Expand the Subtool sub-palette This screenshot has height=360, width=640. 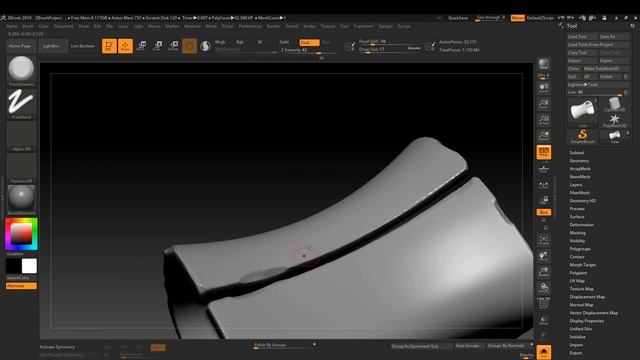coord(577,153)
